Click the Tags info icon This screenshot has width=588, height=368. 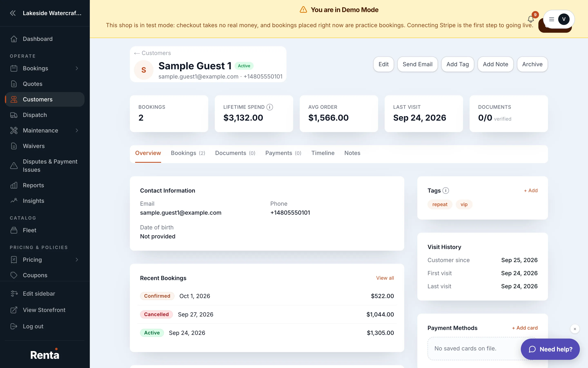point(446,190)
